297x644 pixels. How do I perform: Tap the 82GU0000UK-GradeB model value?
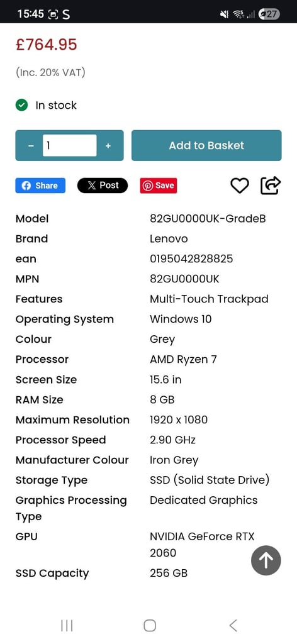[208, 218]
